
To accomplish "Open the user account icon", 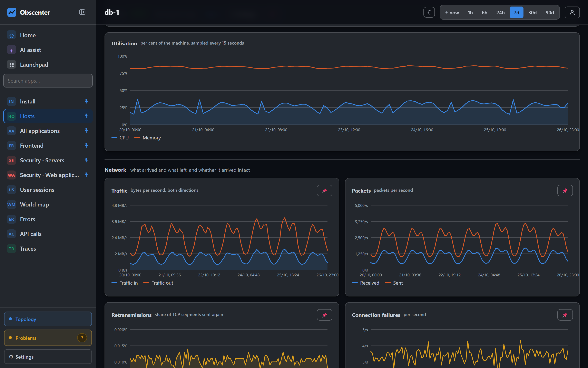I will coord(572,12).
